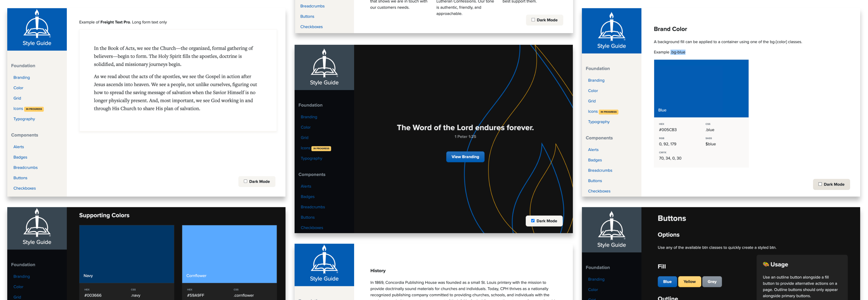The image size is (868, 300).
Task: Go to Grid in the dark hero sidebar
Action: pyautogui.click(x=305, y=138)
